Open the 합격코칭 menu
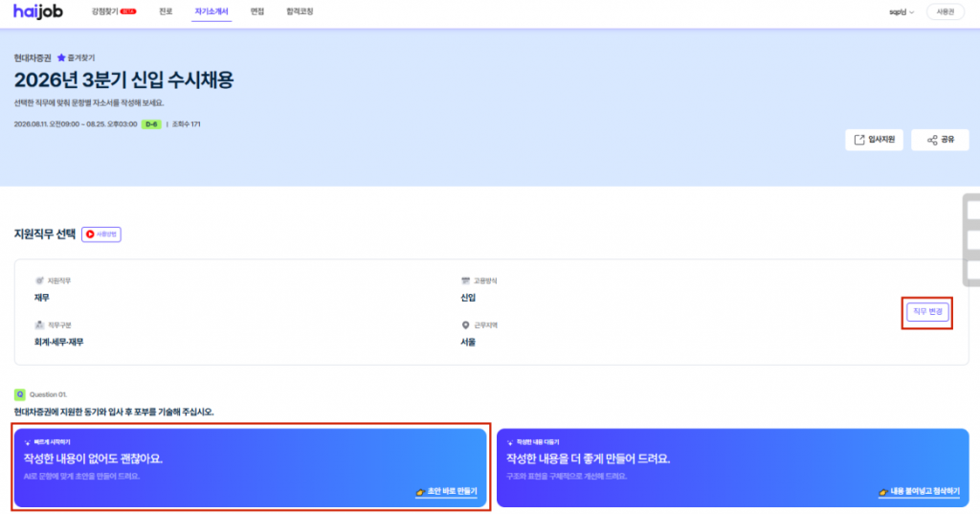The height and width of the screenshot is (514, 980). coord(300,11)
